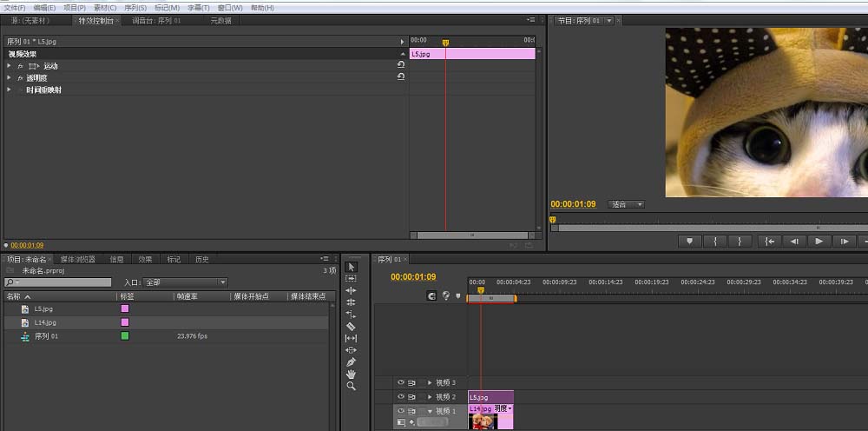
Task: Hide the 视频 3 track eye
Action: 401,382
